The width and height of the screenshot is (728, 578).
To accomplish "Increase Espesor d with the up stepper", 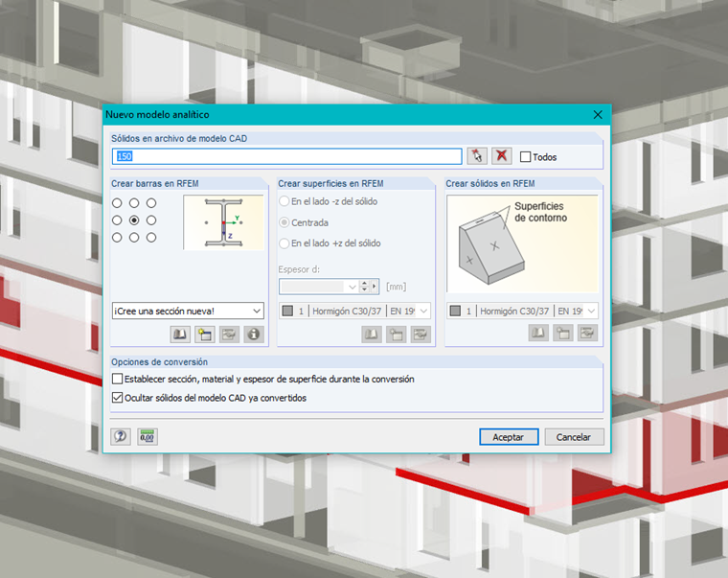I will 364,284.
